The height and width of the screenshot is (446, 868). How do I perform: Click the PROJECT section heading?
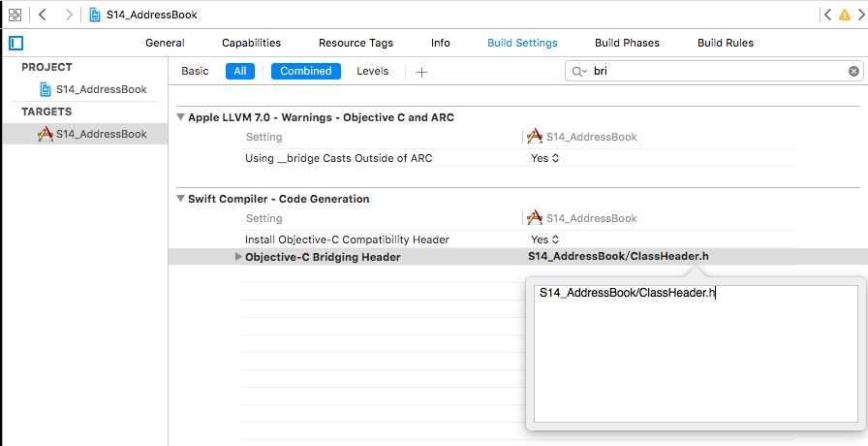tap(46, 67)
